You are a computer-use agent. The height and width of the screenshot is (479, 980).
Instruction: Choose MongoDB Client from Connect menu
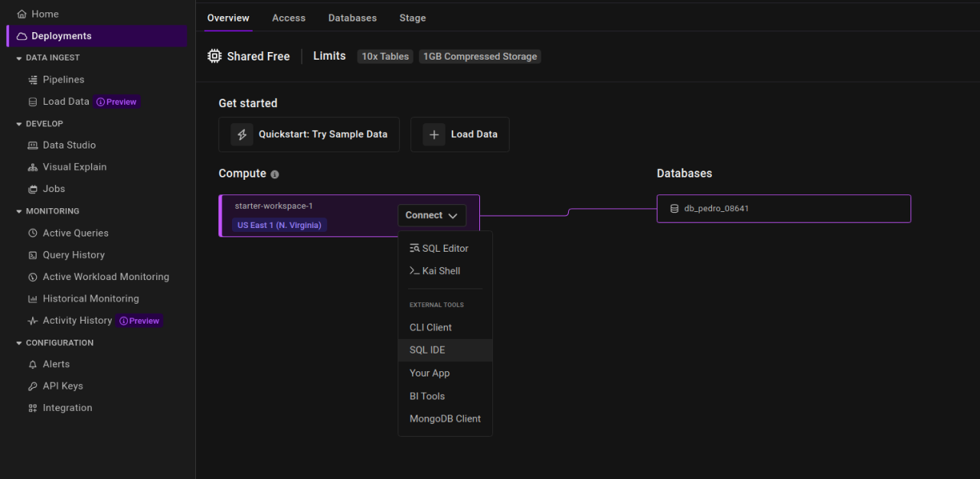445,419
